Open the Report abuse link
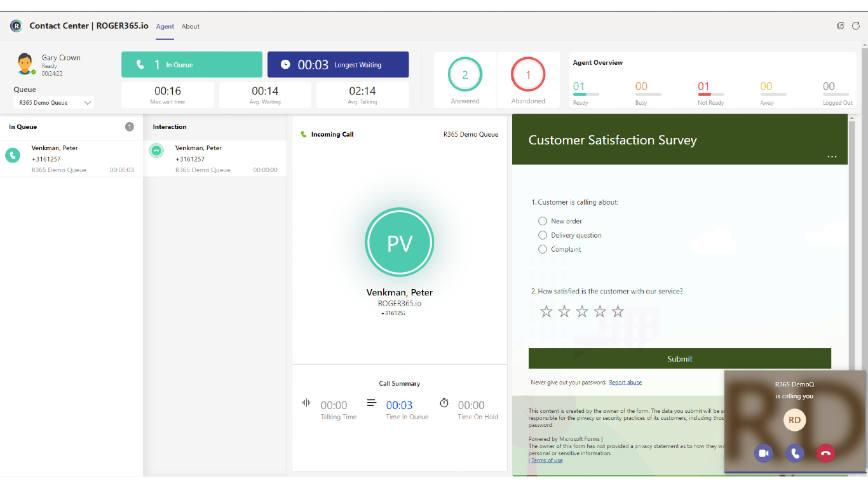 pyautogui.click(x=625, y=382)
